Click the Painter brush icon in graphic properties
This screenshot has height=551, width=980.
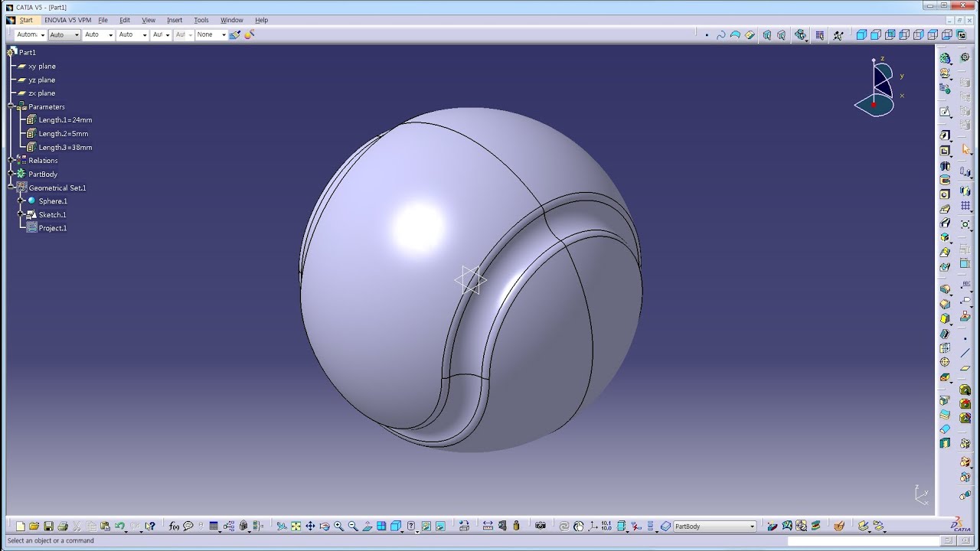tap(235, 34)
